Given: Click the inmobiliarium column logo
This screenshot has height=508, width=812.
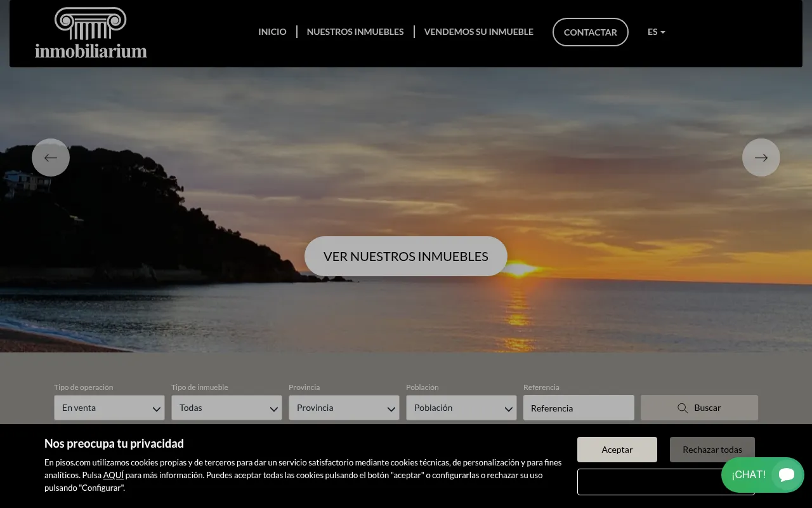Looking at the screenshot, I should coord(91,33).
